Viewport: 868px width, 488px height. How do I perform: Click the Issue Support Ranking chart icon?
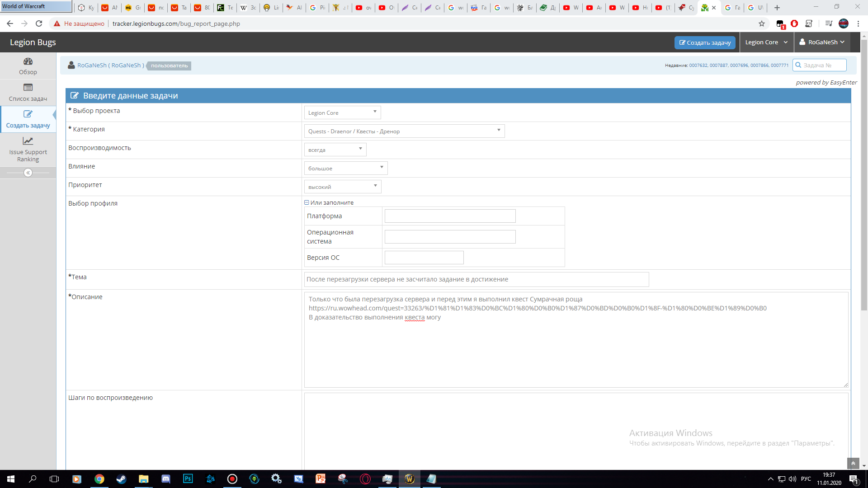click(x=28, y=141)
